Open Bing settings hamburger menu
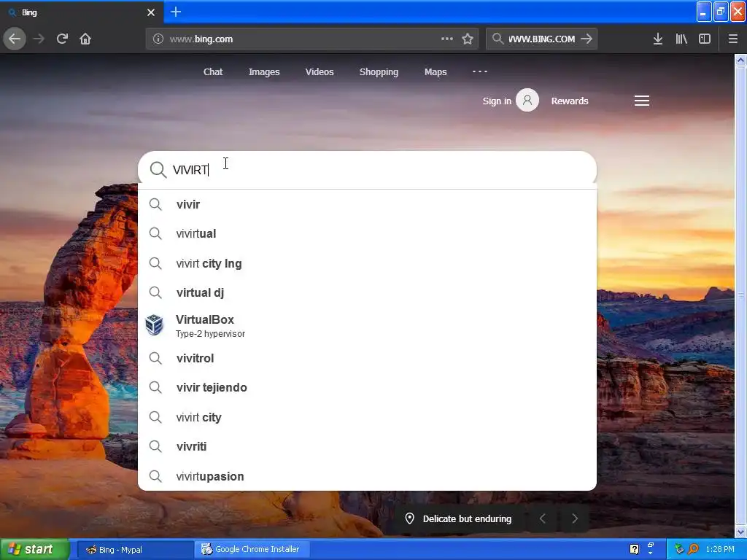747x560 pixels. [x=642, y=101]
